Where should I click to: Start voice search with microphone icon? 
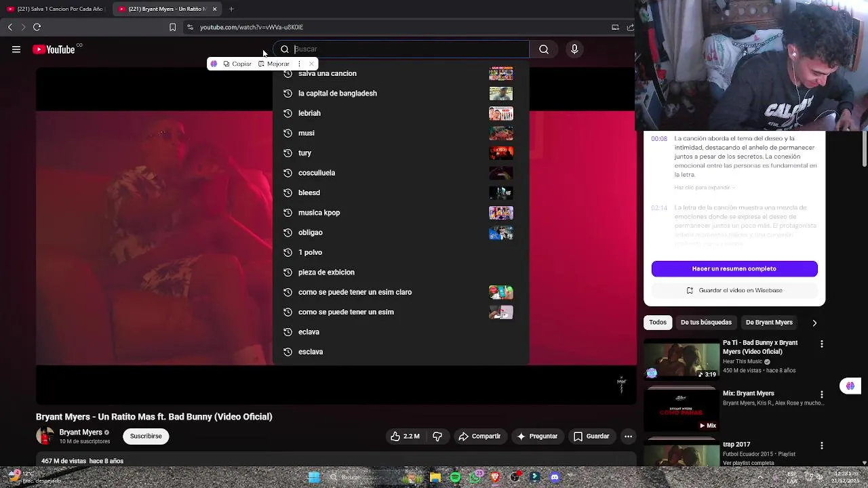[x=574, y=49]
